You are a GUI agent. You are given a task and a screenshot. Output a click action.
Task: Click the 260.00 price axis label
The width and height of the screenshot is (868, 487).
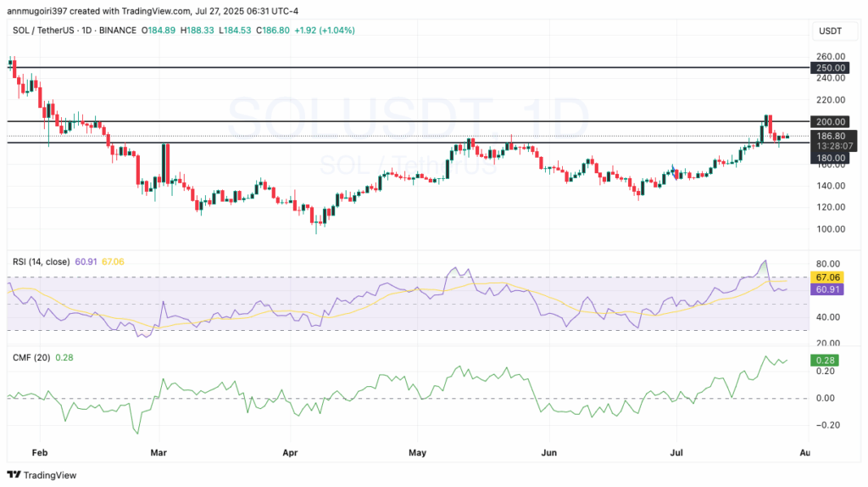click(x=831, y=57)
